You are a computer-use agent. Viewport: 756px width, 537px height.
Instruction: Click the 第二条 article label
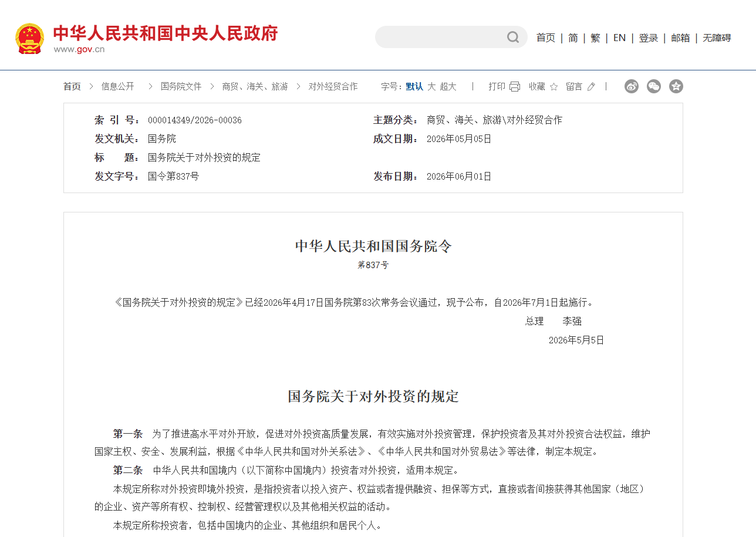pos(128,471)
